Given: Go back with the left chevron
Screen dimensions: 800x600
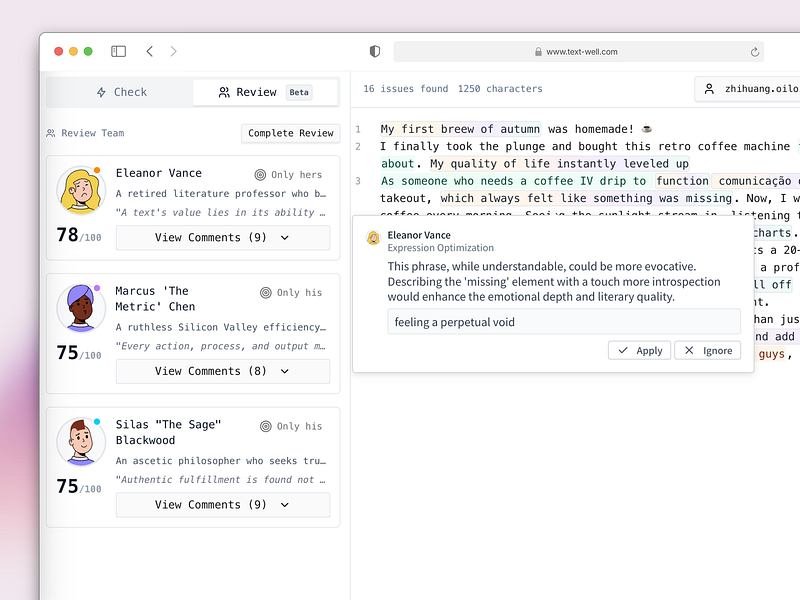Looking at the screenshot, I should click(149, 51).
